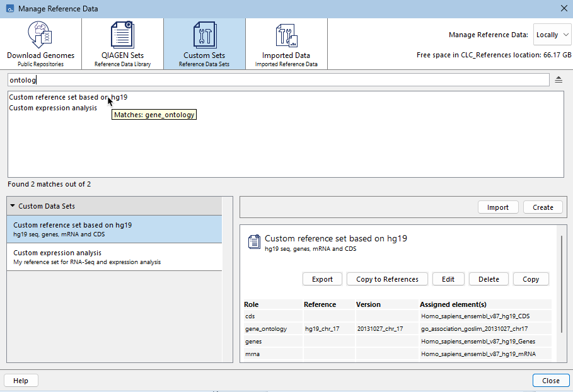The width and height of the screenshot is (573, 392).
Task: Collapse the Custom Data Sets section
Action: (13, 205)
